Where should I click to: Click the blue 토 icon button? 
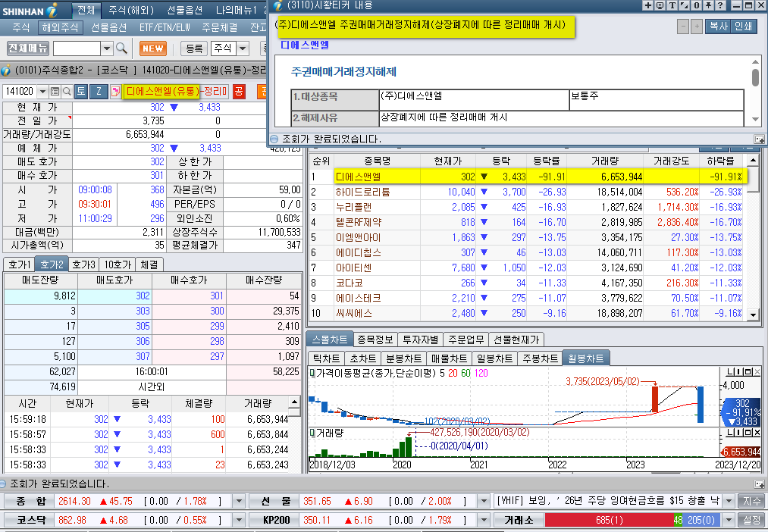tap(81, 92)
